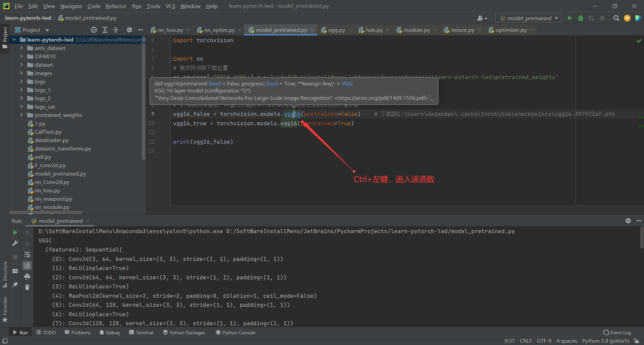Expand ants_dataset folder
This screenshot has width=644, height=345.
pyautogui.click(x=21, y=48)
